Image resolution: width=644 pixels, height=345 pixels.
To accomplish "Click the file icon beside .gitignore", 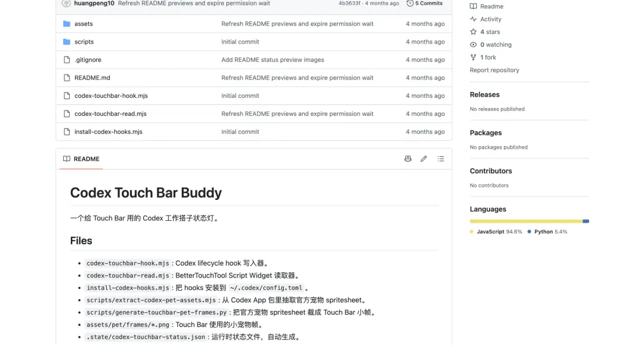I will [67, 60].
